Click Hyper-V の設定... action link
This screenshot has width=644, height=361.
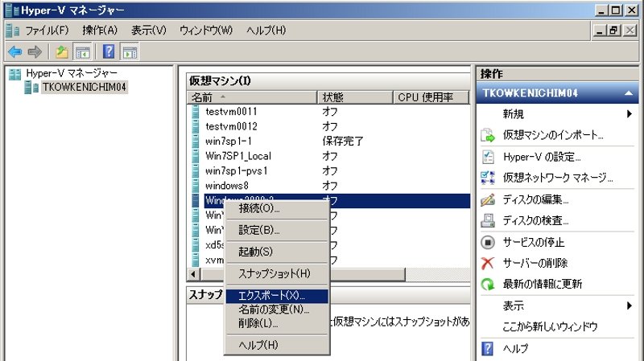pyautogui.click(x=542, y=157)
